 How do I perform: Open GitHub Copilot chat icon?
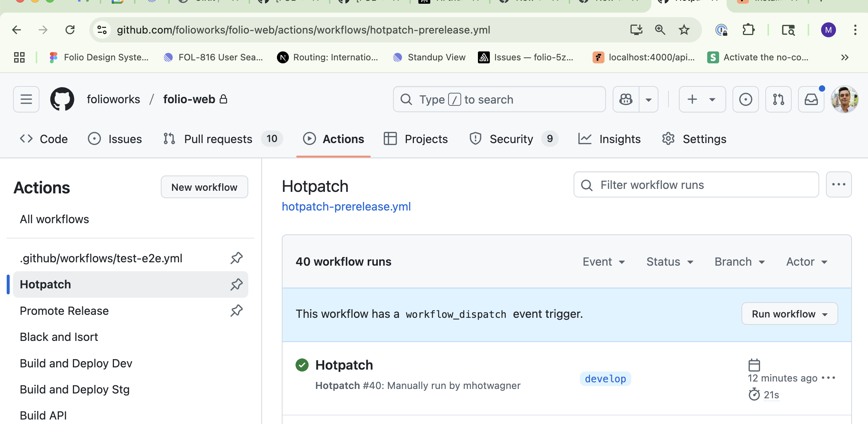coord(626,99)
